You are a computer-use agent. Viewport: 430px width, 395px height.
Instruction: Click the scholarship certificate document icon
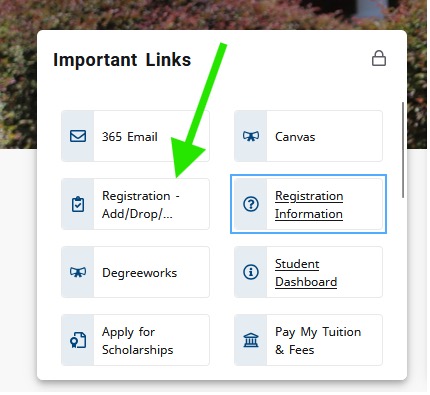click(78, 340)
